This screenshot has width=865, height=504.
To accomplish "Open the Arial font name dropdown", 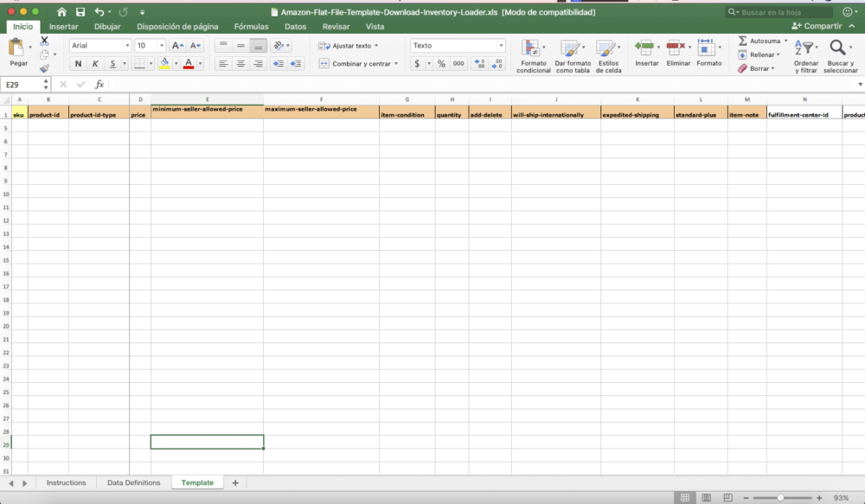I will pos(127,46).
